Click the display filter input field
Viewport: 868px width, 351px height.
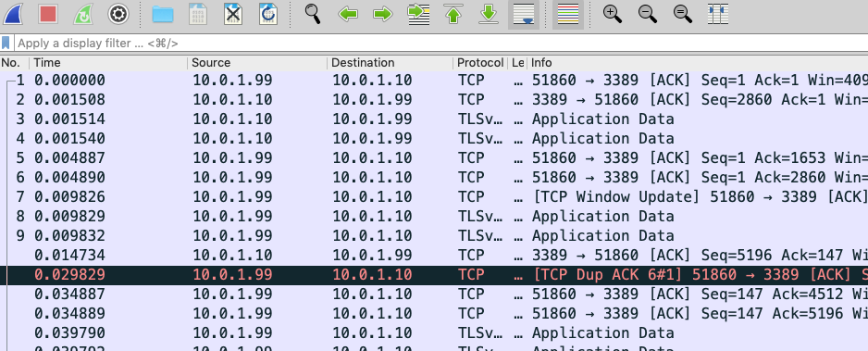coord(441,43)
